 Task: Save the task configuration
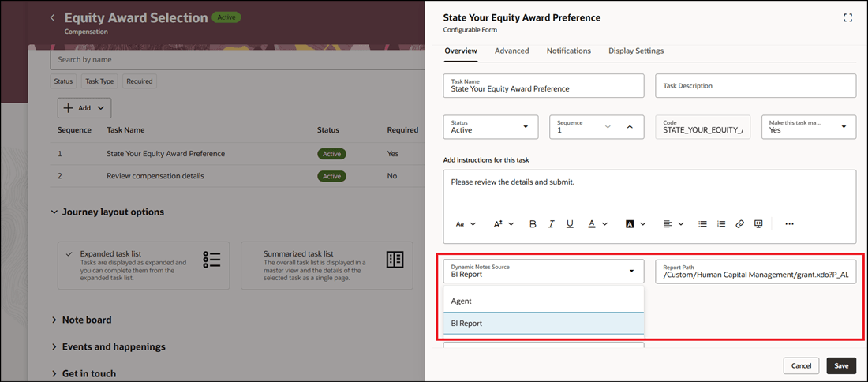(x=841, y=366)
